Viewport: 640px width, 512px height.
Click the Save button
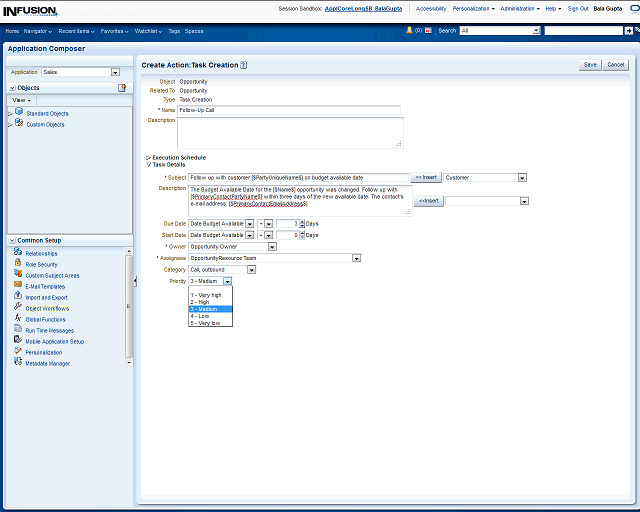[x=590, y=65]
